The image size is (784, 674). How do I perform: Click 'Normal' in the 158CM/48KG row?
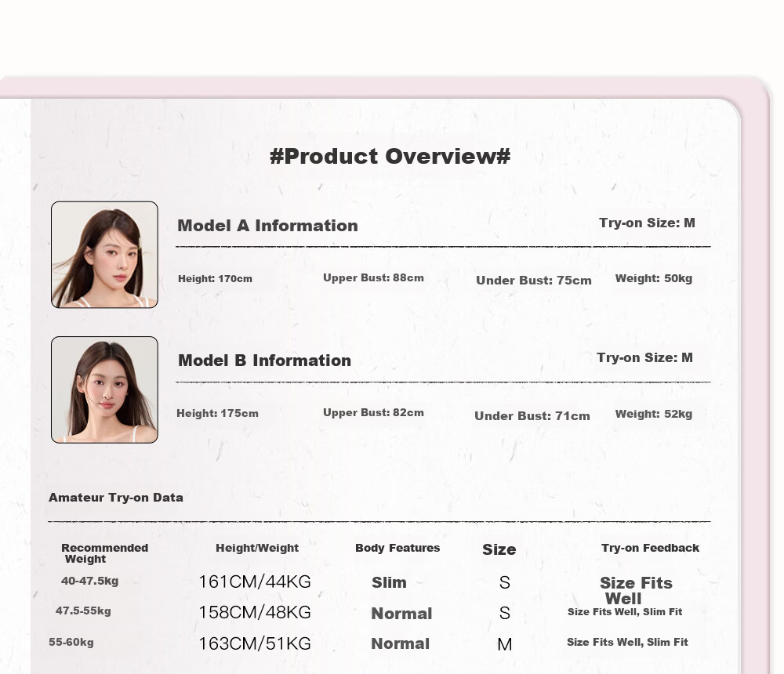tap(401, 614)
